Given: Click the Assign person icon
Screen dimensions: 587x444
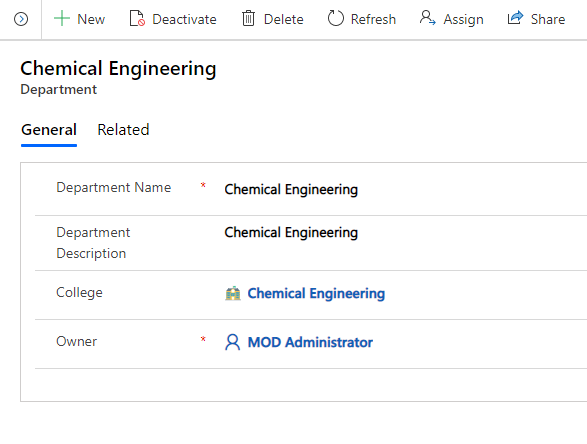Looking at the screenshot, I should point(428,18).
